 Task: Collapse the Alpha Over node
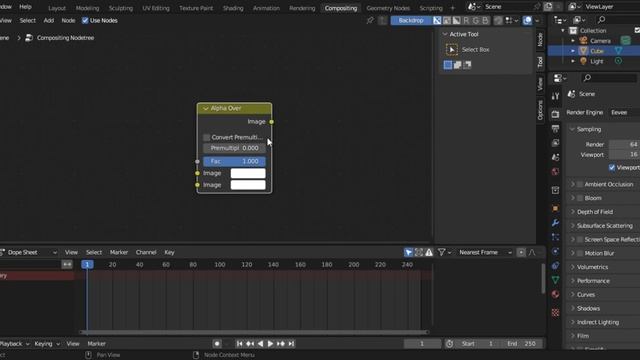click(205, 109)
